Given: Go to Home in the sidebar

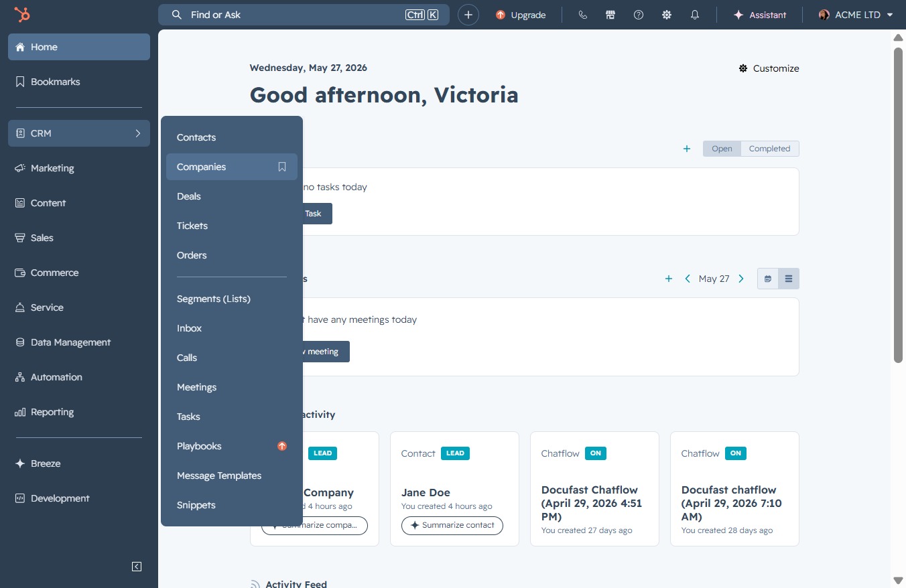Looking at the screenshot, I should pos(79,47).
